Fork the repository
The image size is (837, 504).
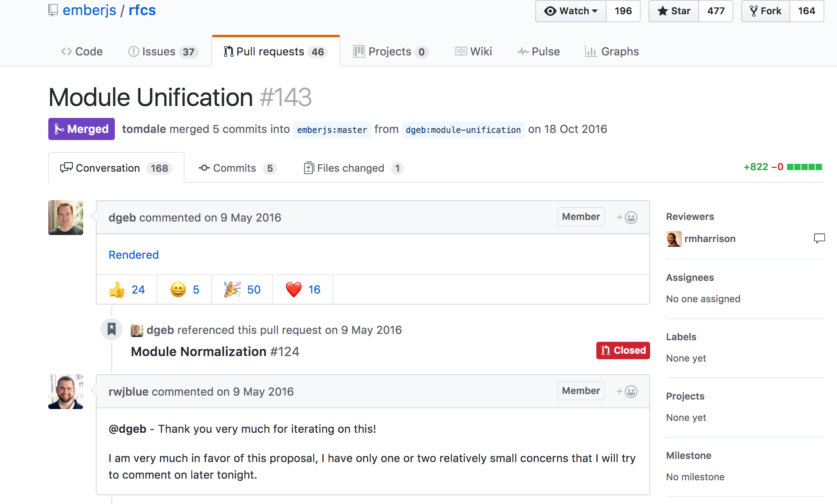(766, 11)
